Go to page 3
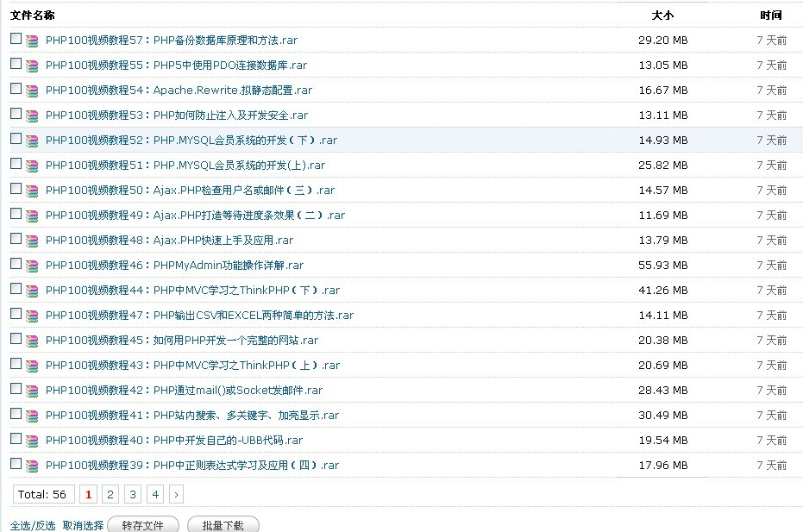The image size is (803, 532). 133,494
